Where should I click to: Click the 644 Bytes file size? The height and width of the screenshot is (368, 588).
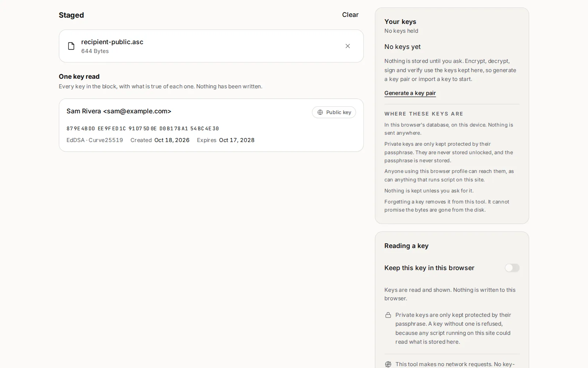pos(95,51)
